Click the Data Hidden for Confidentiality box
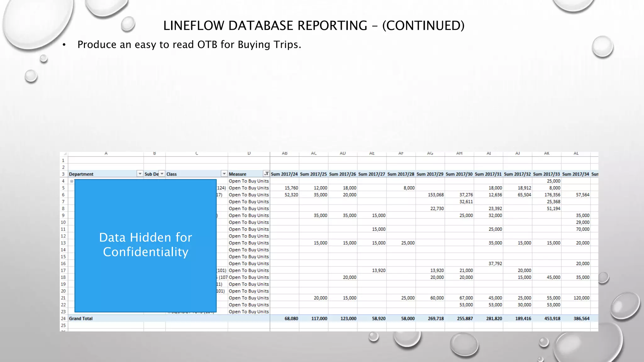Screen dimensions: 644x362 point(145,245)
